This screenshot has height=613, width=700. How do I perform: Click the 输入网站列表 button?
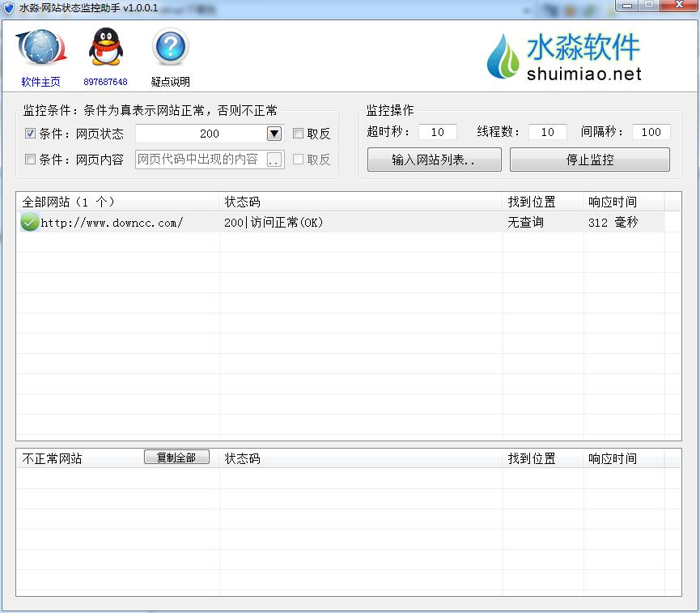click(x=434, y=160)
